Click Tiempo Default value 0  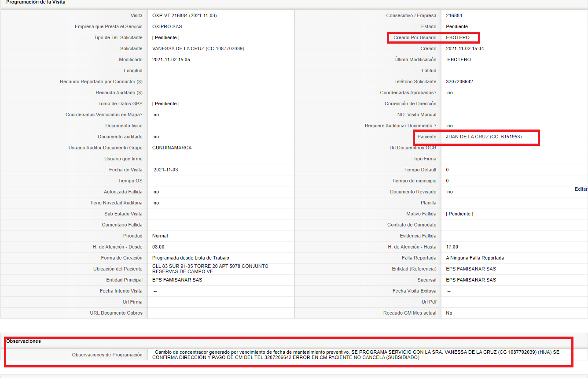[447, 170]
